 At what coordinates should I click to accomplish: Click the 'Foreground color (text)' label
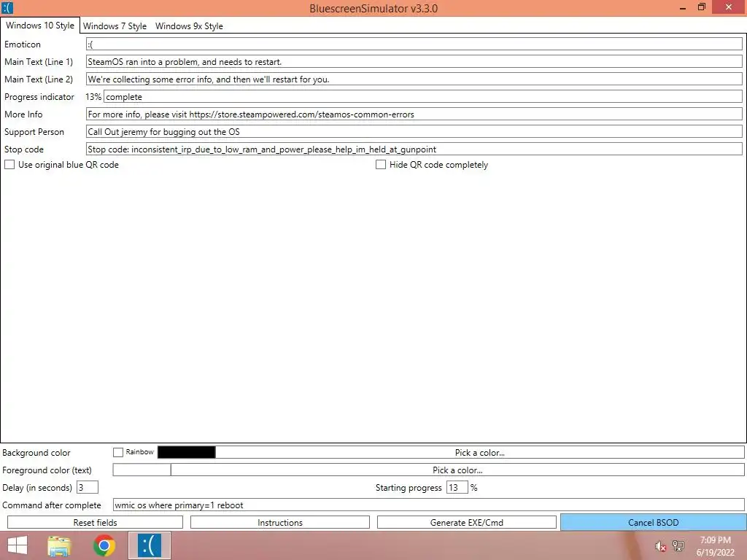coord(47,470)
